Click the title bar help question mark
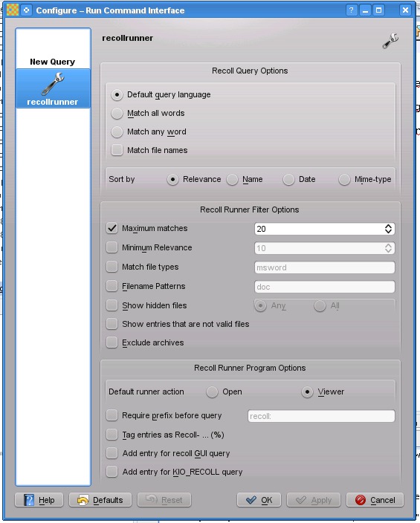Viewport: 420px width, 523px height. coord(351,10)
